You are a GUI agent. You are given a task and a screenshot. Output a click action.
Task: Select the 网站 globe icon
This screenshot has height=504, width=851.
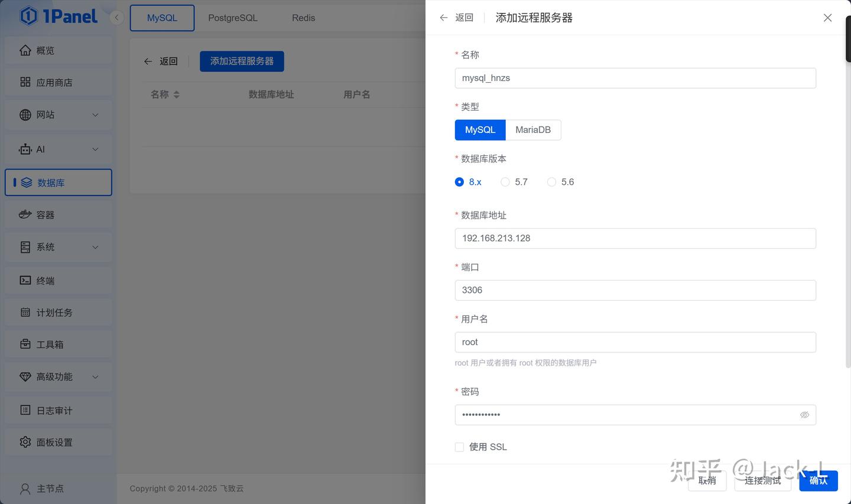coord(25,115)
